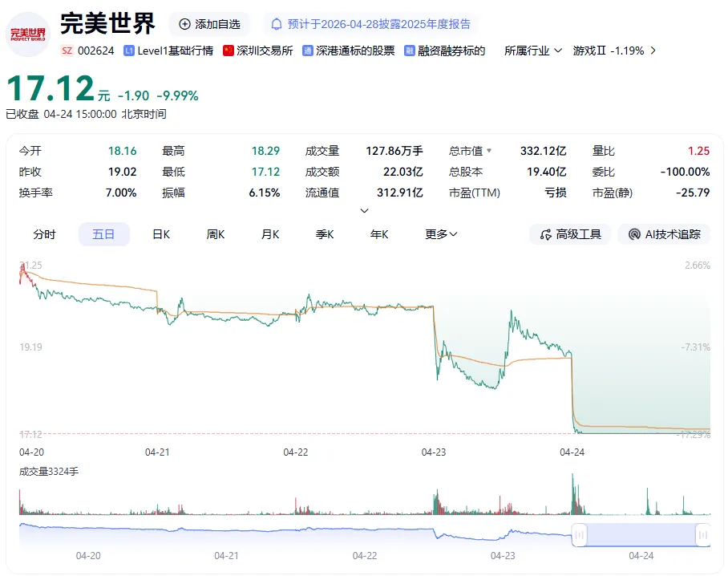Click the 委比 value -100.00%
This screenshot has width=728, height=576.
pyautogui.click(x=686, y=172)
